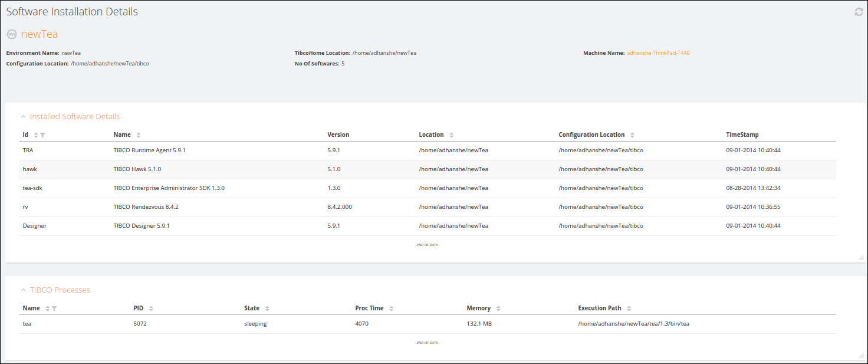The height and width of the screenshot is (364, 868).
Task: Open filter icon on processes Name column
Action: coord(54,309)
